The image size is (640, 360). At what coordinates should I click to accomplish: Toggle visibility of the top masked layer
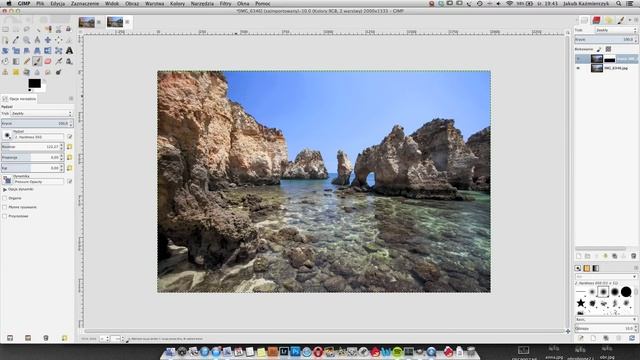point(578,59)
